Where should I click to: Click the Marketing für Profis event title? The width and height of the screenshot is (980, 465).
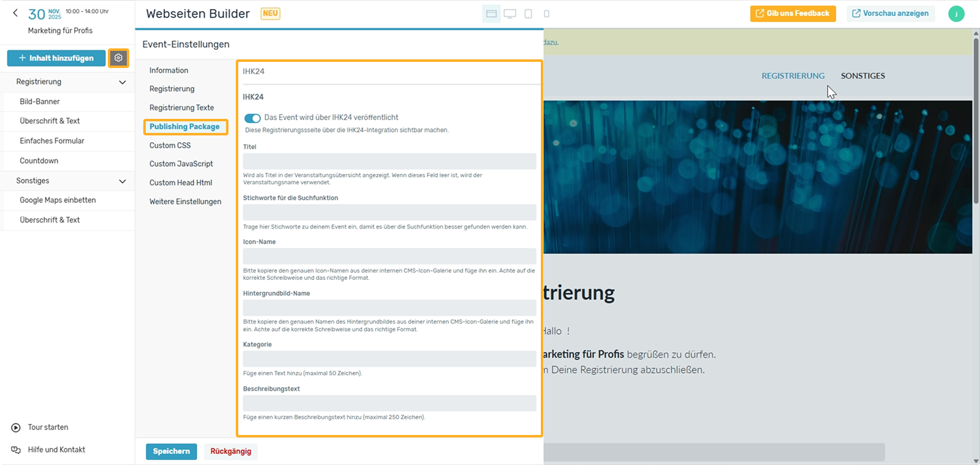point(60,31)
